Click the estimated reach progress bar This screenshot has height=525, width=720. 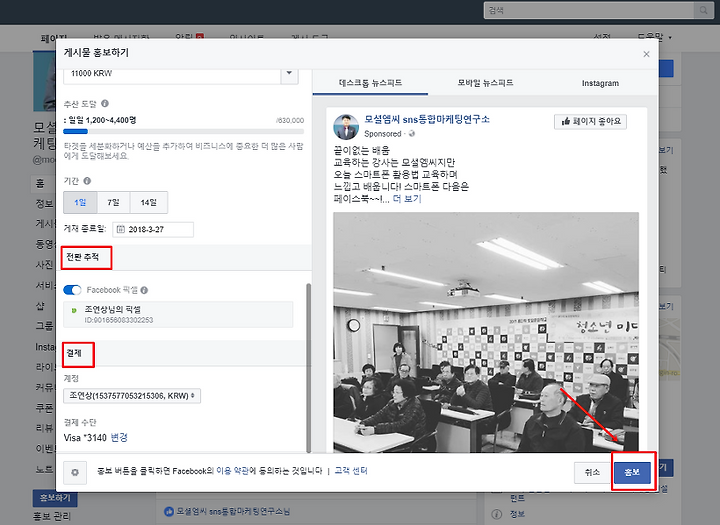[183, 131]
